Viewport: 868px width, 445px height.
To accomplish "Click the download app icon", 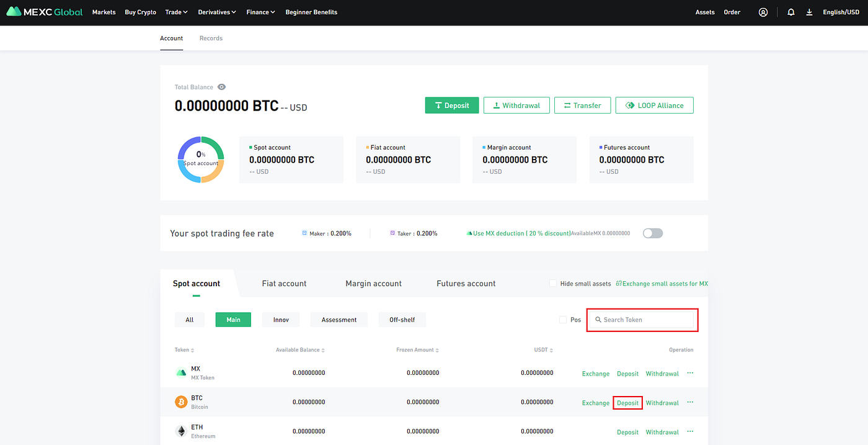I will [x=809, y=12].
